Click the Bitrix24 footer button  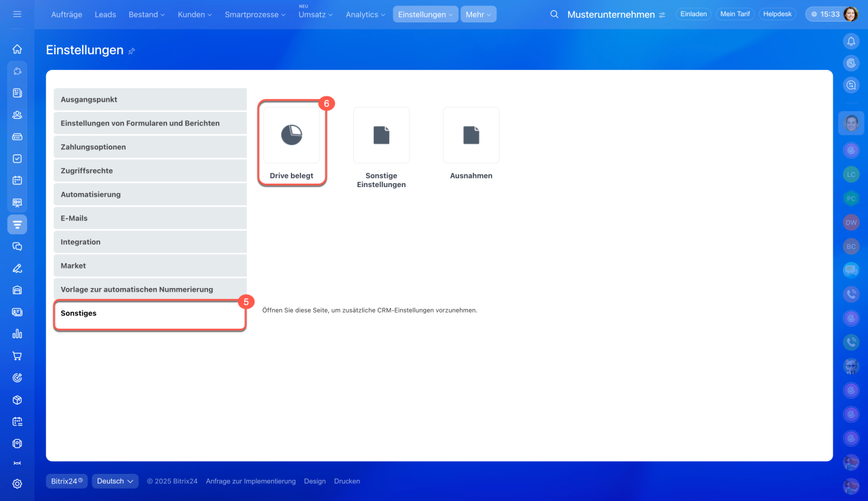point(66,481)
